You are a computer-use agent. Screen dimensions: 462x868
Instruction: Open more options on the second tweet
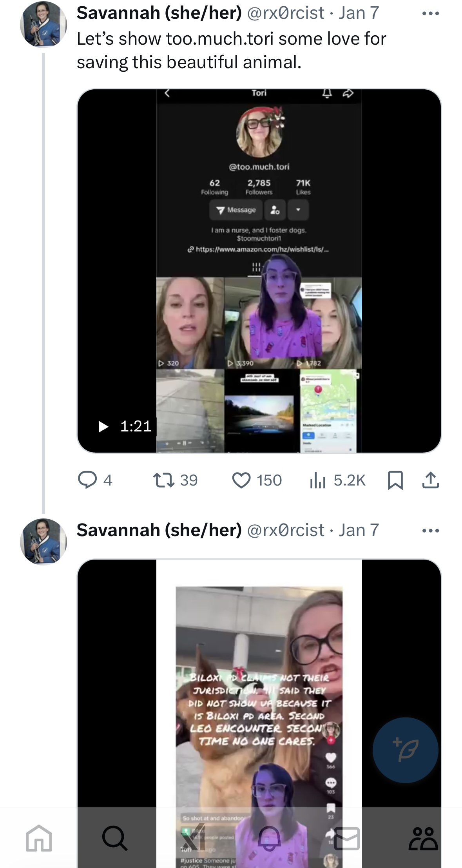[430, 531]
